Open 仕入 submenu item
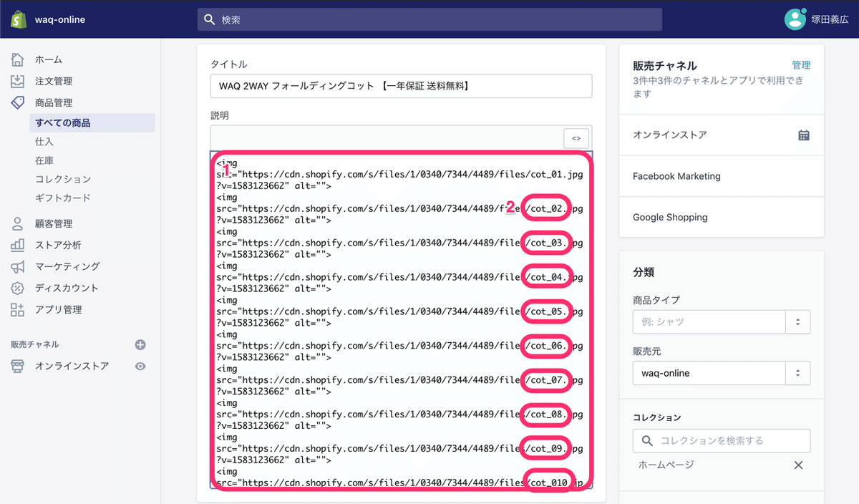This screenshot has height=504, width=859. point(44,142)
